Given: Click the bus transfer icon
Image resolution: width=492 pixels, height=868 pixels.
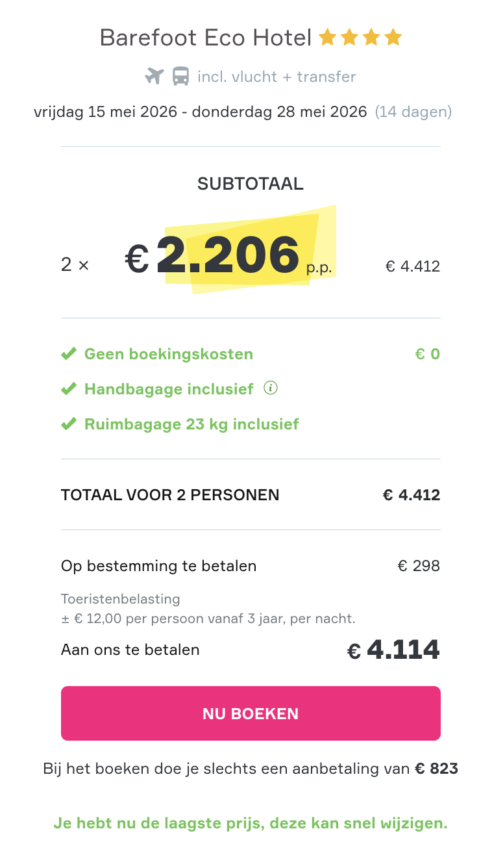Looking at the screenshot, I should (180, 77).
